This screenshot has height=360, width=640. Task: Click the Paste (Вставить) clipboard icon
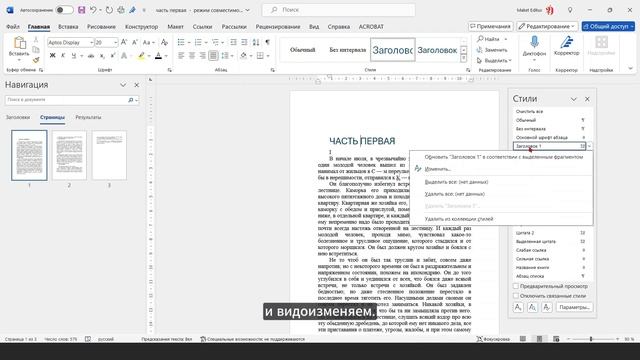(19, 42)
